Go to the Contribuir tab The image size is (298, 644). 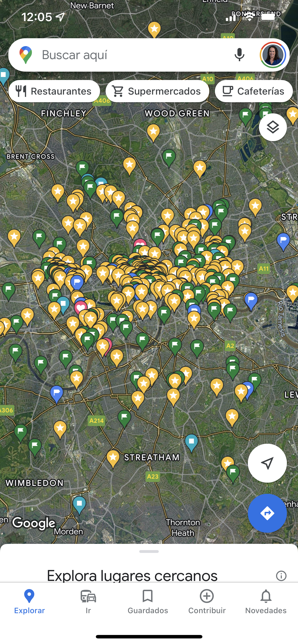(x=207, y=602)
